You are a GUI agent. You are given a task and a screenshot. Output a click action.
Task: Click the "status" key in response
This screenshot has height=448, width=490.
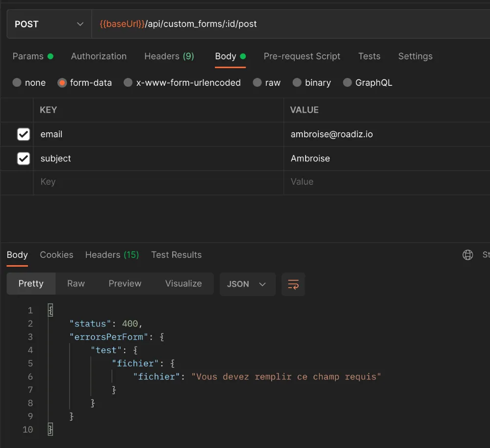point(90,324)
